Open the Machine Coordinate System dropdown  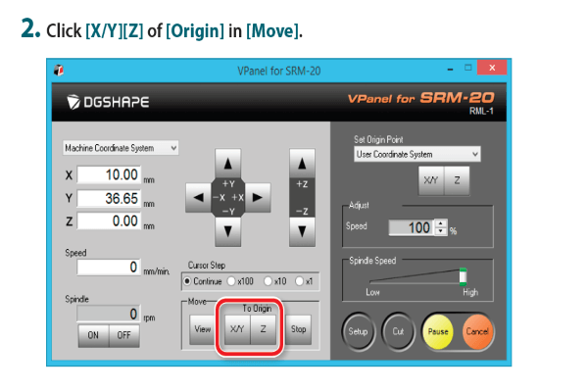click(121, 148)
